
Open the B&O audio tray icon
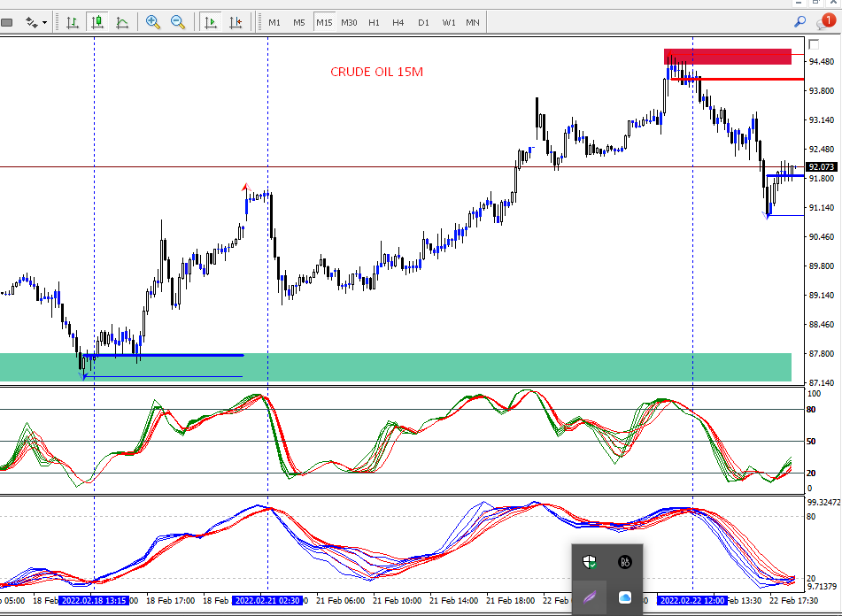click(624, 562)
